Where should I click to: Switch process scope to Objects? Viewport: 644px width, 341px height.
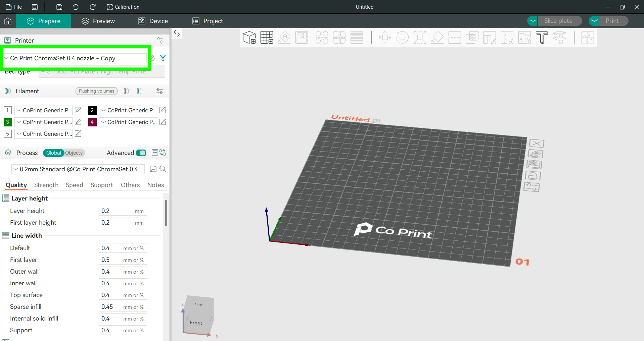click(74, 153)
